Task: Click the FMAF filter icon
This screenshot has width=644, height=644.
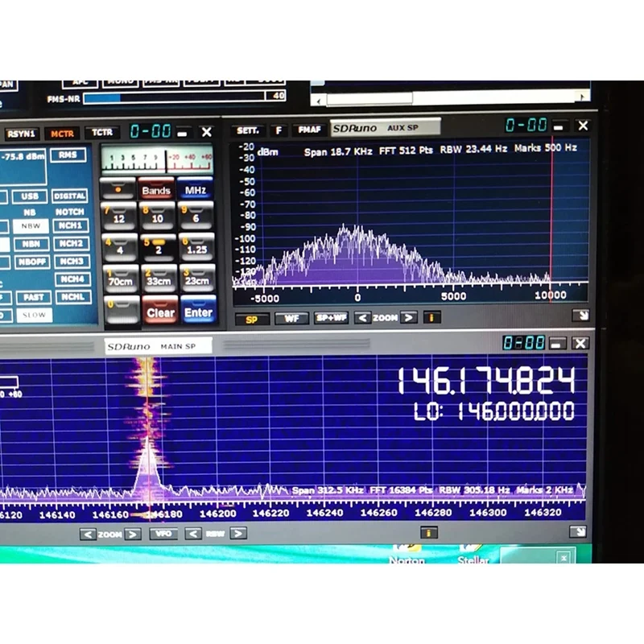Action: [308, 128]
